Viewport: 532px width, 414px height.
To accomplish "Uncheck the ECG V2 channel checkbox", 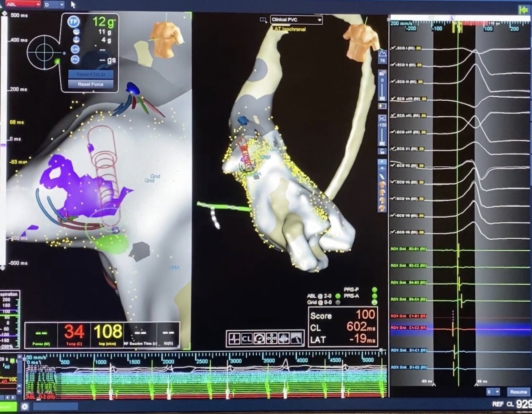I will [x=392, y=166].
